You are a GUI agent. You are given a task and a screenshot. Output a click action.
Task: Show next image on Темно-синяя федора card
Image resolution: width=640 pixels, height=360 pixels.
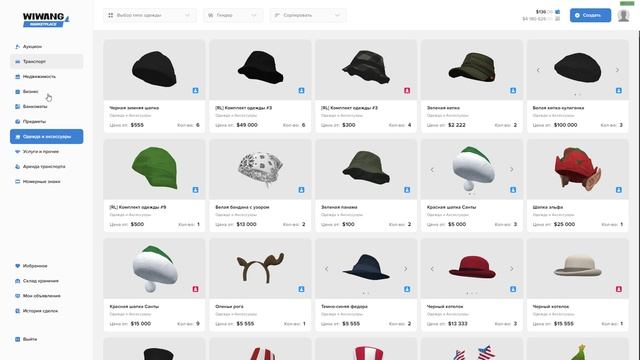[x=405, y=269]
